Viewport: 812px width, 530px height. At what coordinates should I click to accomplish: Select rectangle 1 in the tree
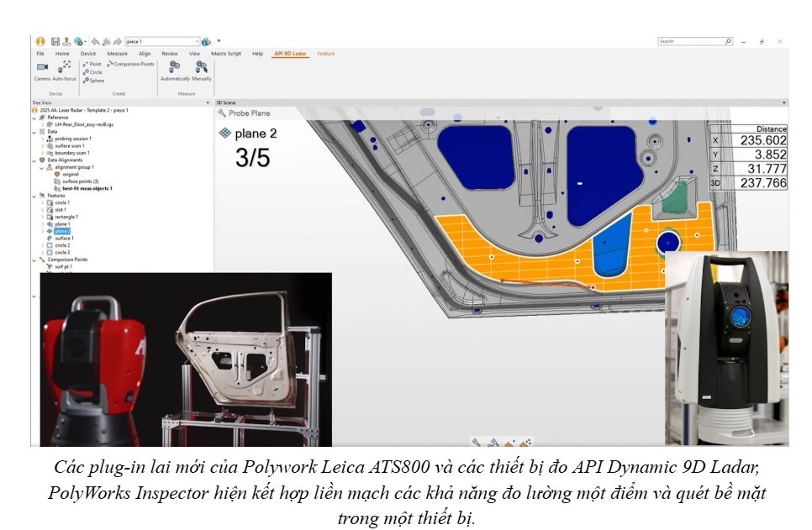66,217
